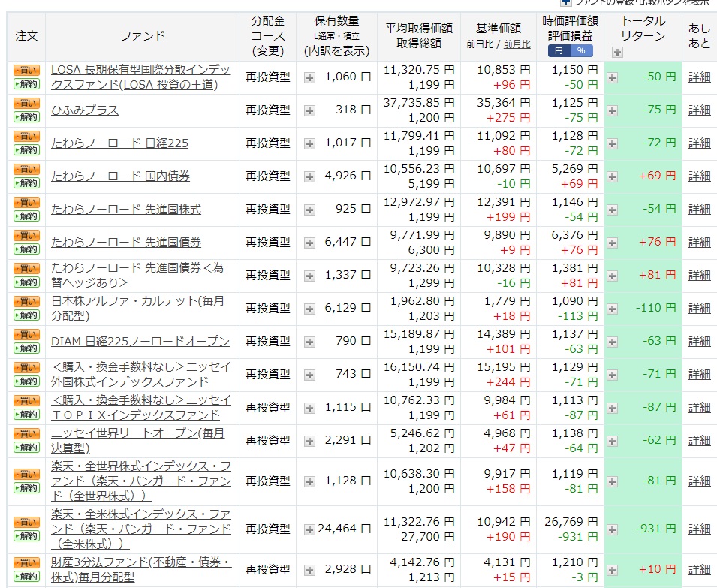
Task: Open ひふみプラス fund link
Action: tap(85, 110)
